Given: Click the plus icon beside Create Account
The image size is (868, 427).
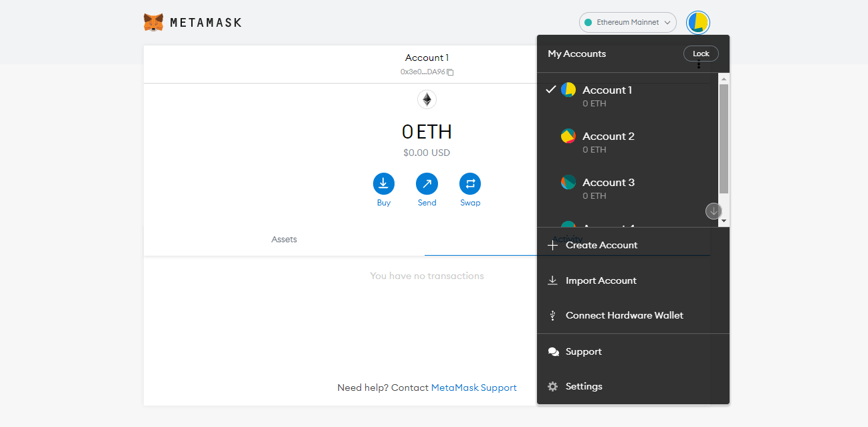Looking at the screenshot, I should [552, 246].
